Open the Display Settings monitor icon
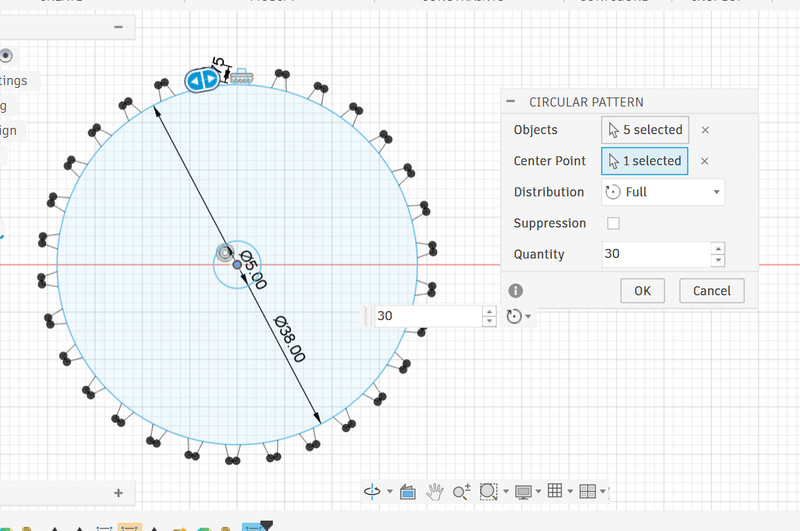The image size is (800, 531). coord(523,492)
